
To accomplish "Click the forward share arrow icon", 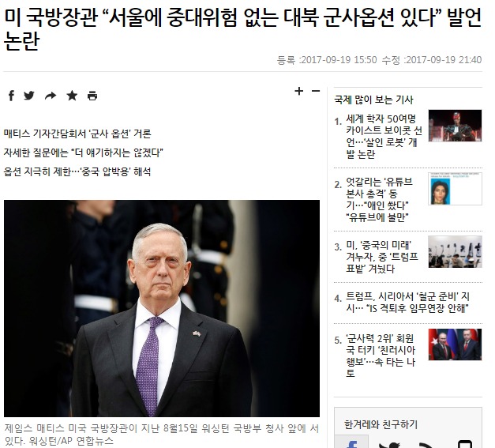I will pos(51,96).
